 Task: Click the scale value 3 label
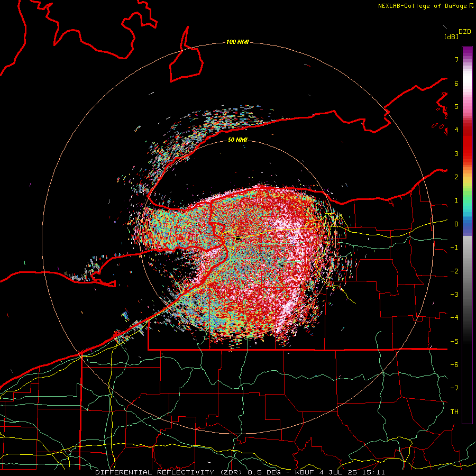click(456, 153)
